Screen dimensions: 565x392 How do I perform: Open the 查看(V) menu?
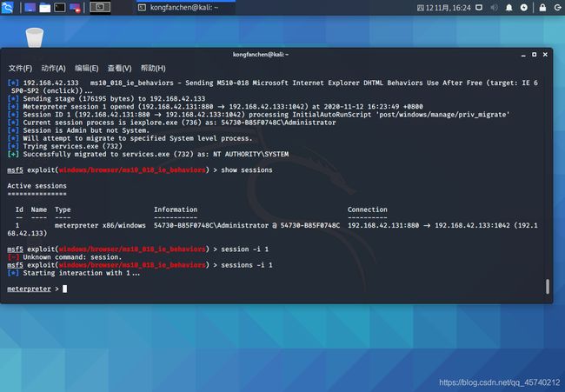point(120,68)
